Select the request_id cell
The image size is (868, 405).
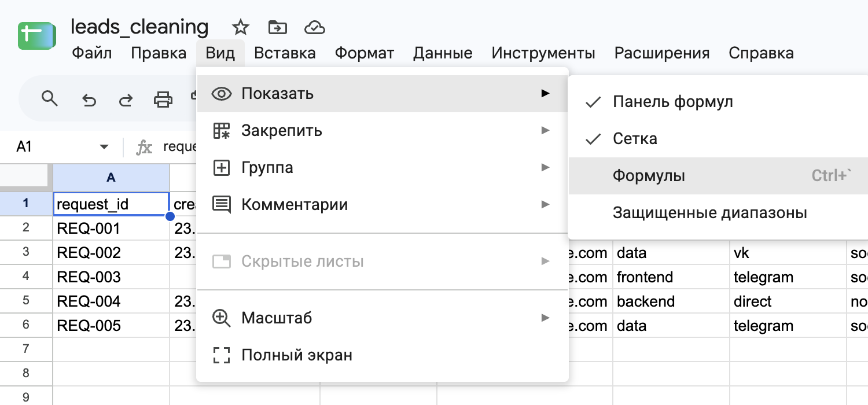[111, 204]
